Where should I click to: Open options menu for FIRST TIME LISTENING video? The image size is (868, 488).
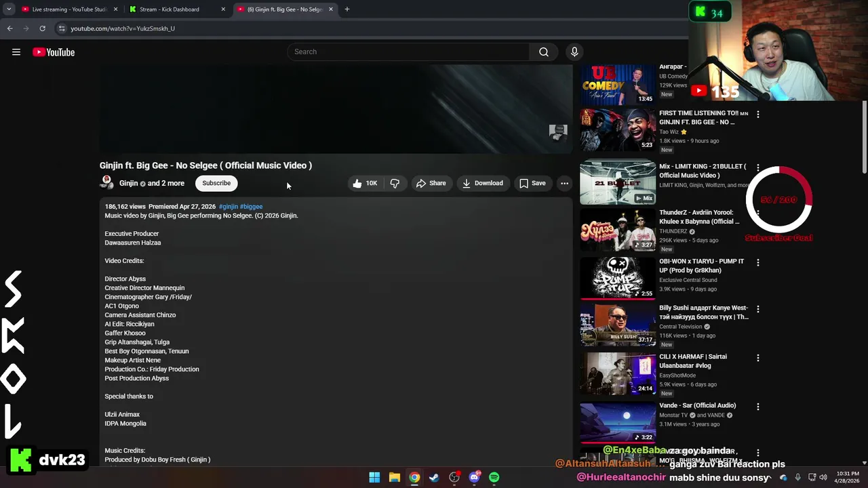758,115
